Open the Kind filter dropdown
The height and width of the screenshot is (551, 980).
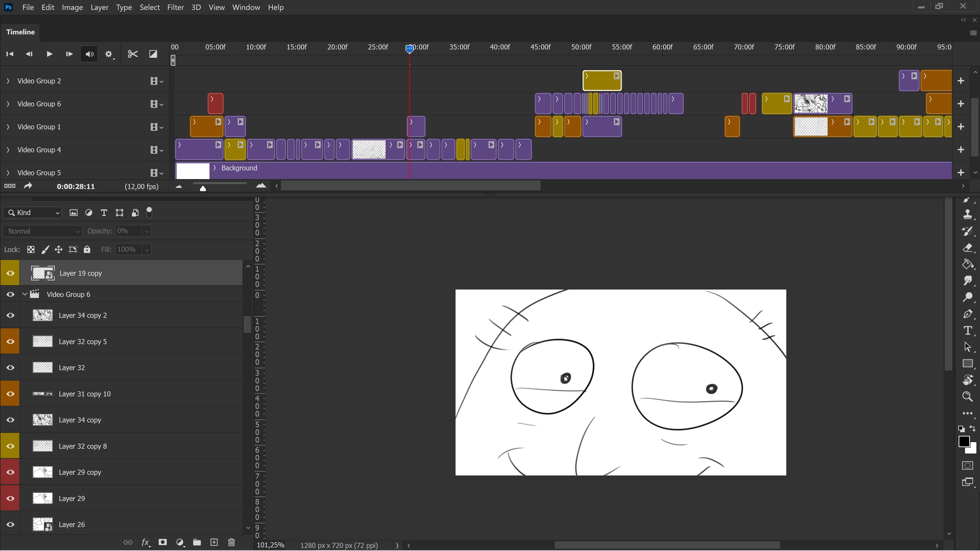point(33,212)
